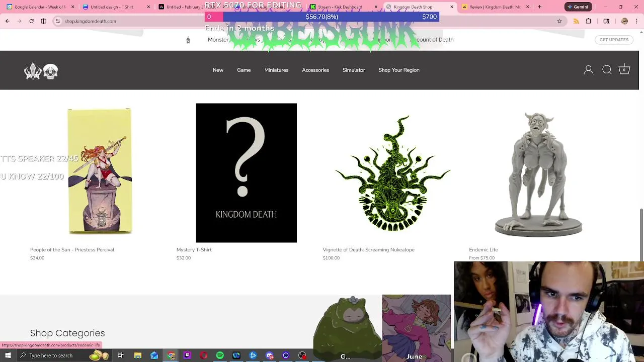Open the site information icon beside URL

(x=58, y=21)
